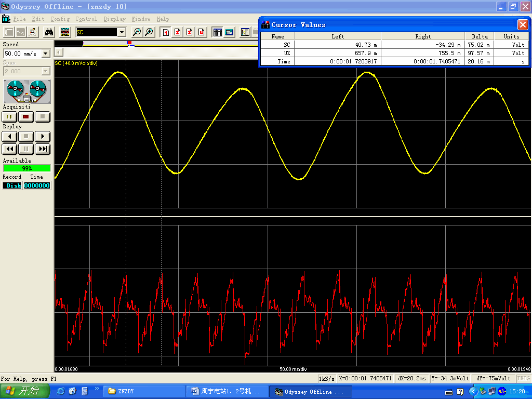Open the Display menu
Screen dimensions: 532x399
(114, 19)
